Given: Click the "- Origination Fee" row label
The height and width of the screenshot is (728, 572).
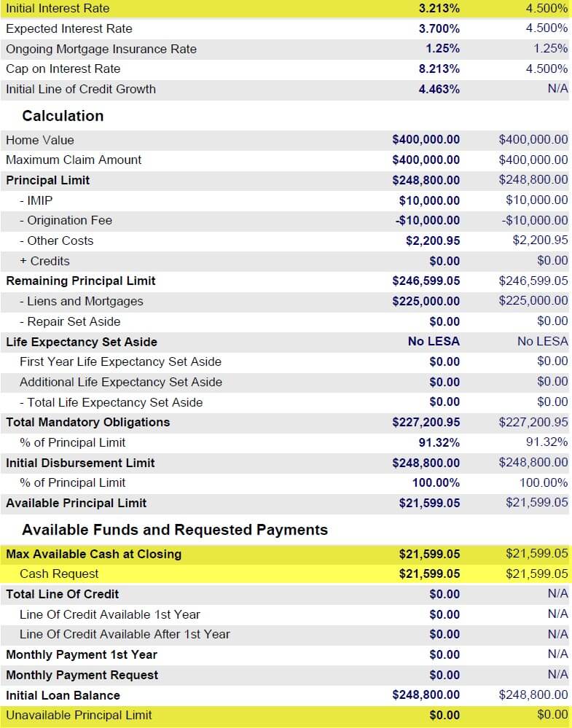Looking at the screenshot, I should point(66,220).
